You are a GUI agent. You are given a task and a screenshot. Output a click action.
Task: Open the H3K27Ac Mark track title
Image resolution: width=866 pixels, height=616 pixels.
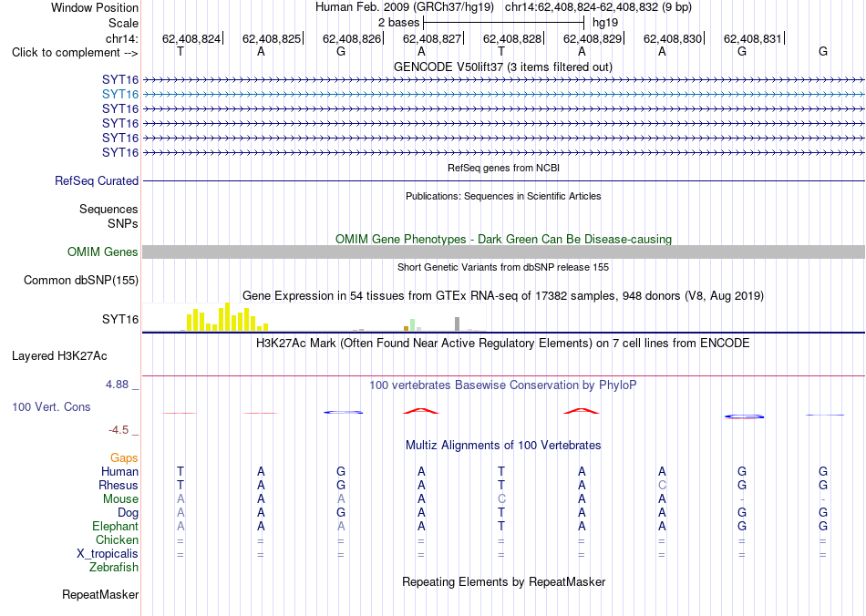click(x=503, y=344)
